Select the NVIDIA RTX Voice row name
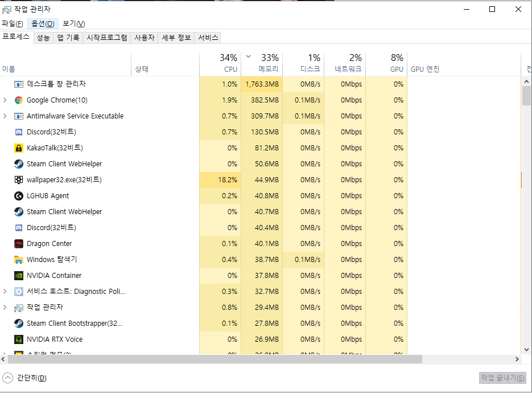This screenshot has width=532, height=393. point(55,339)
